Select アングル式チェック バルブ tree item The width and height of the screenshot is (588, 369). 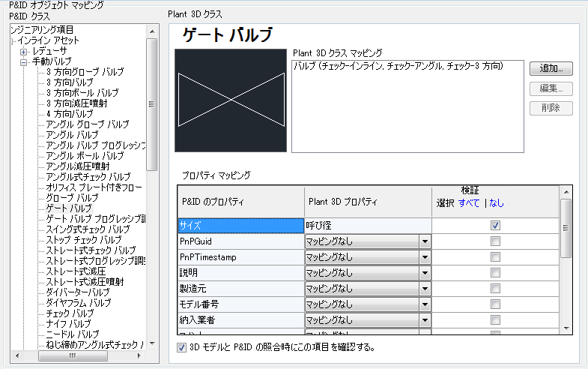pos(88,177)
